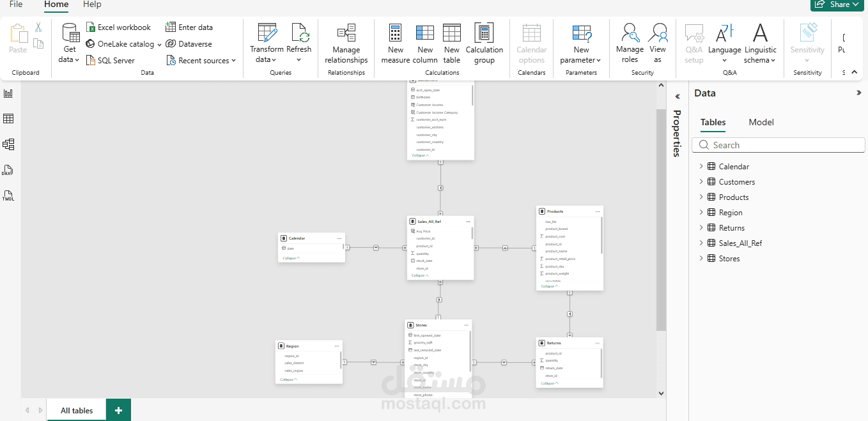Open more options on Products table card

598,211
